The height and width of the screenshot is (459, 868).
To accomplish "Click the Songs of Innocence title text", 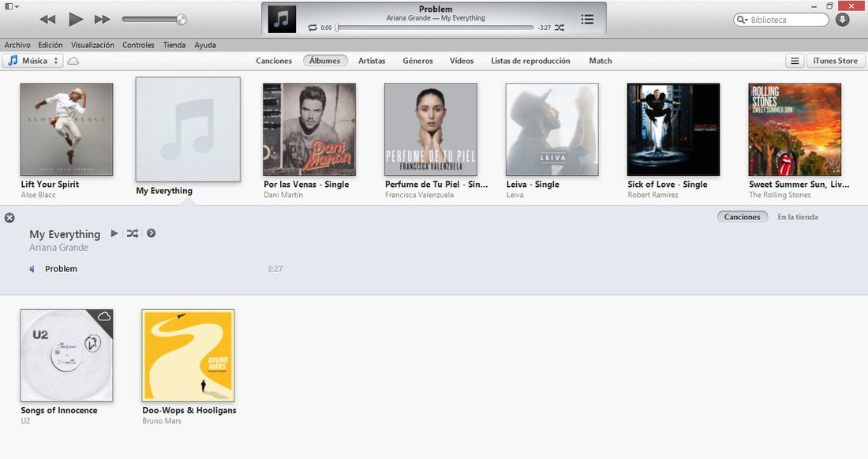I will 58,410.
